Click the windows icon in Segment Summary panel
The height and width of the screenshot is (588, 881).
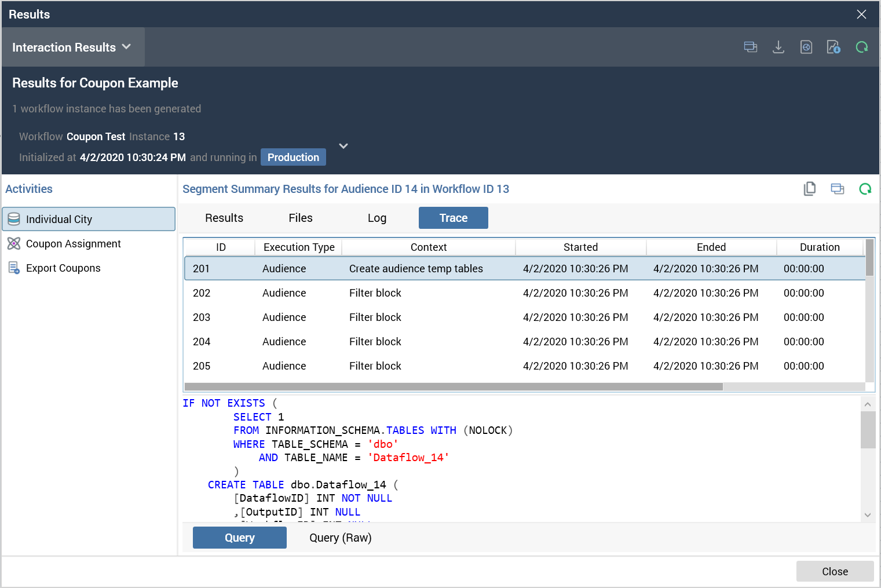[837, 189]
